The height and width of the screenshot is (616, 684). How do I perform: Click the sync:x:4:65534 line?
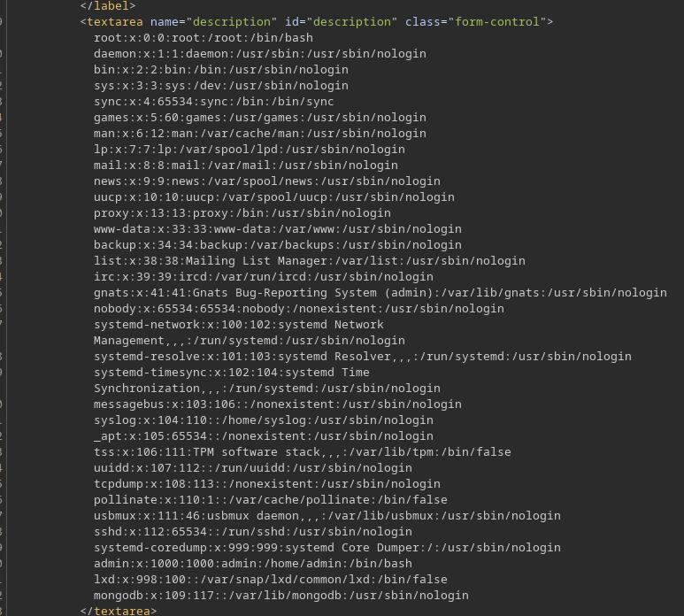[214, 102]
